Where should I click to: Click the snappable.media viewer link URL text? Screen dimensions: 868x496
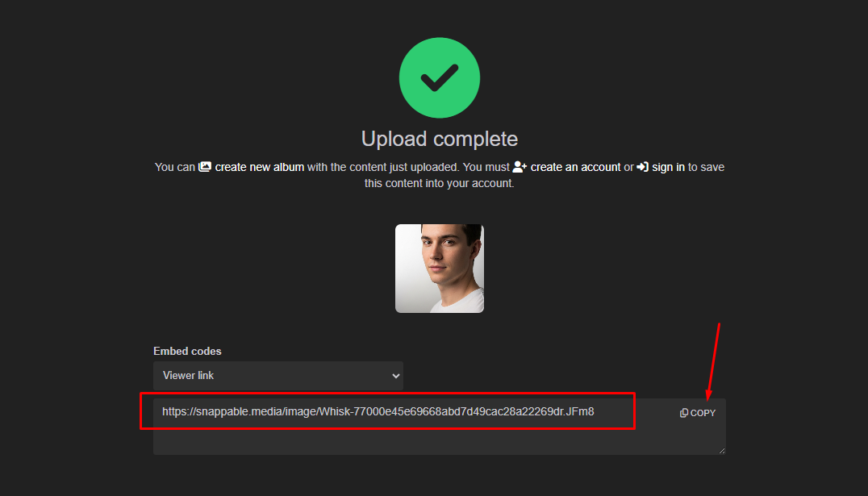pyautogui.click(x=378, y=411)
